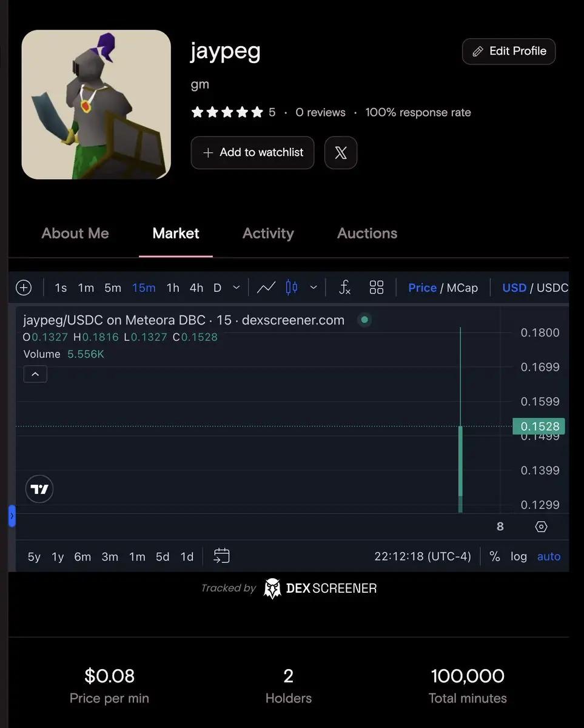Add jaypeg to watchlist
The height and width of the screenshot is (728, 584).
252,152
